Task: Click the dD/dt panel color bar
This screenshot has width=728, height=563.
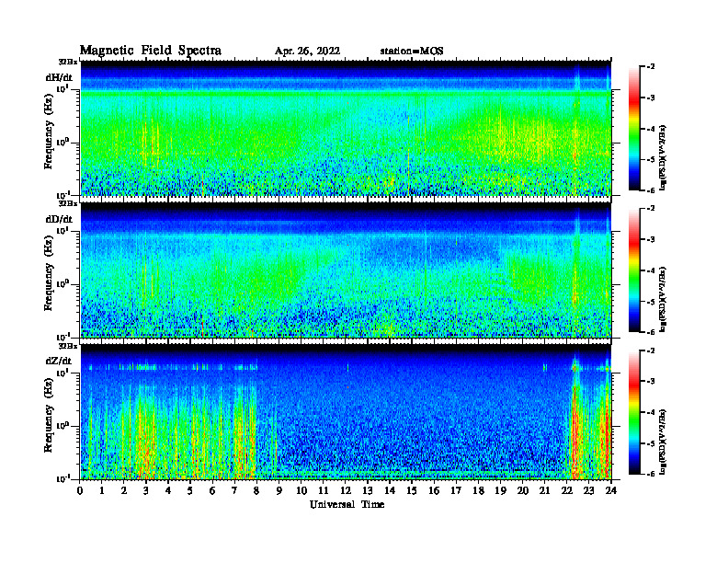Action: pos(634,270)
